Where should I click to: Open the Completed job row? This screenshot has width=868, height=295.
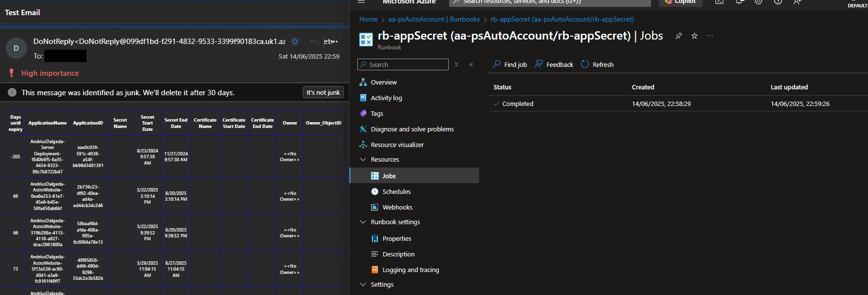[x=678, y=104]
